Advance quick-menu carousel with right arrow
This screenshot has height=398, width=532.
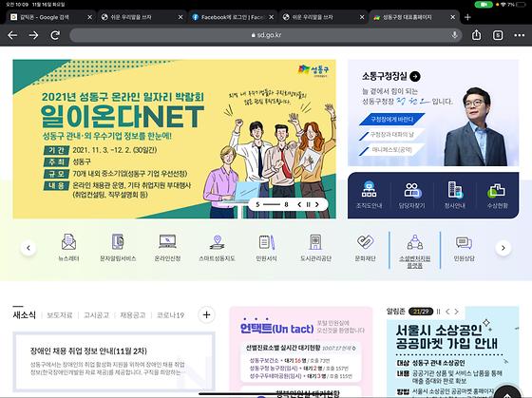(x=503, y=248)
